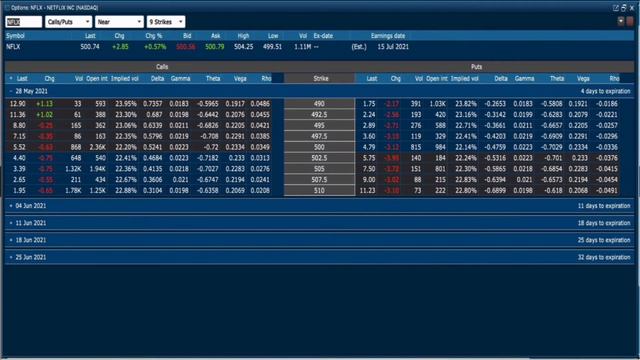Click put implied vol 22.14%
The image size is (640, 360).
click(x=466, y=147)
